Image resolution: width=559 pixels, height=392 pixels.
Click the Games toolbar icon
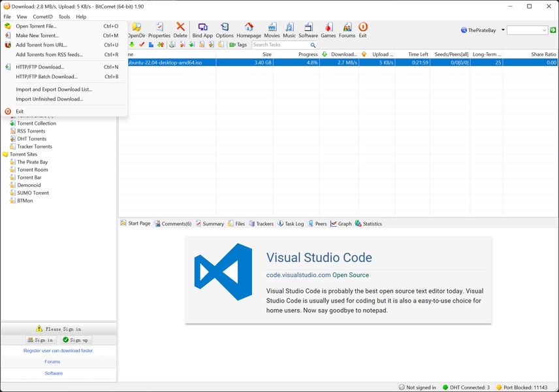click(328, 29)
